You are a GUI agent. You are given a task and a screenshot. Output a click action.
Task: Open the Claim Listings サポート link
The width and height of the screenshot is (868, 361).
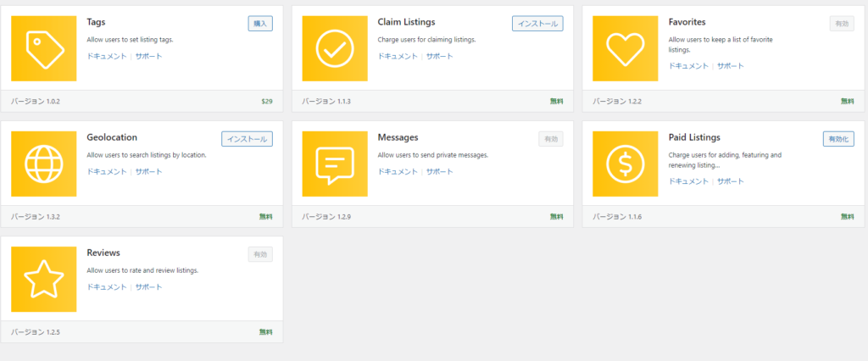click(439, 56)
